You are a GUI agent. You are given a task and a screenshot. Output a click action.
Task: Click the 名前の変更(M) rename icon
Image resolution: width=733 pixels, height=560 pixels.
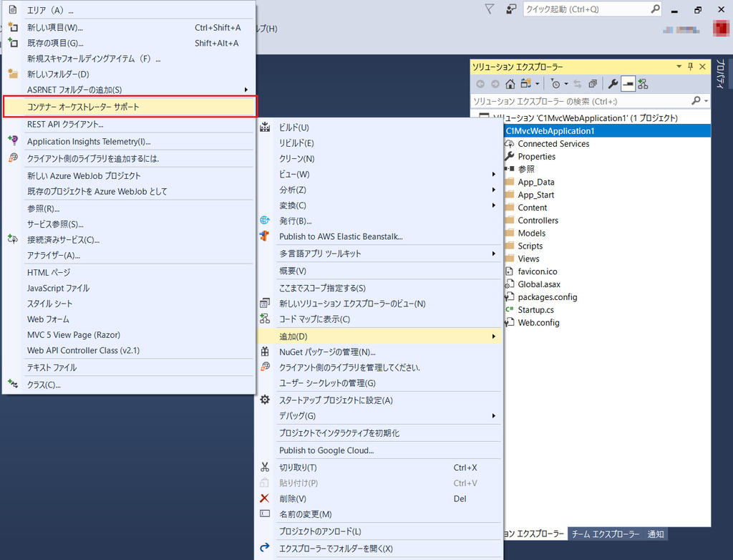(x=265, y=513)
